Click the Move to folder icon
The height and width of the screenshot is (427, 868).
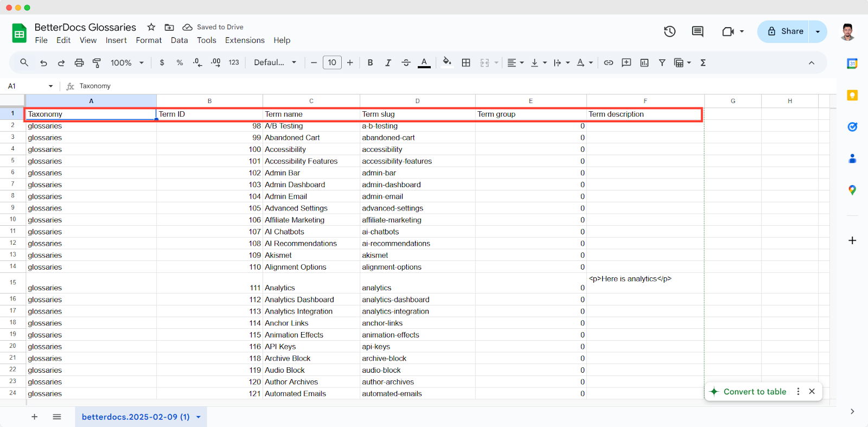click(x=169, y=27)
